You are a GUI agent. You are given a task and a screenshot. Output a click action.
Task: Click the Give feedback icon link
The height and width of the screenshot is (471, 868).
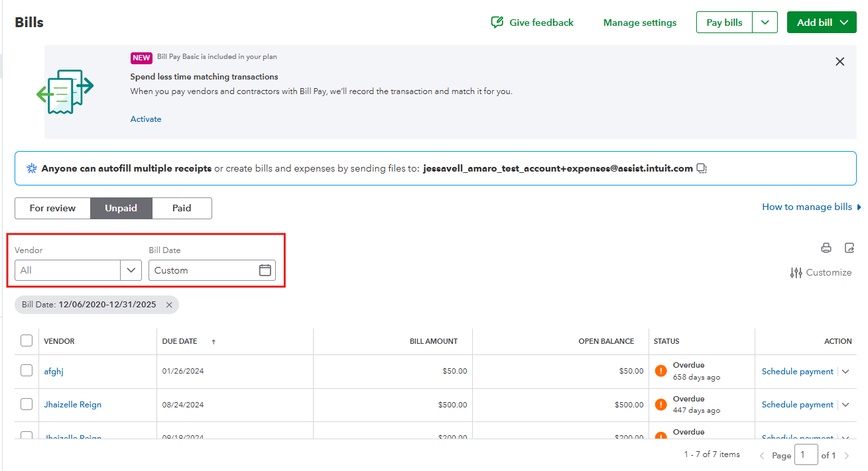point(497,23)
